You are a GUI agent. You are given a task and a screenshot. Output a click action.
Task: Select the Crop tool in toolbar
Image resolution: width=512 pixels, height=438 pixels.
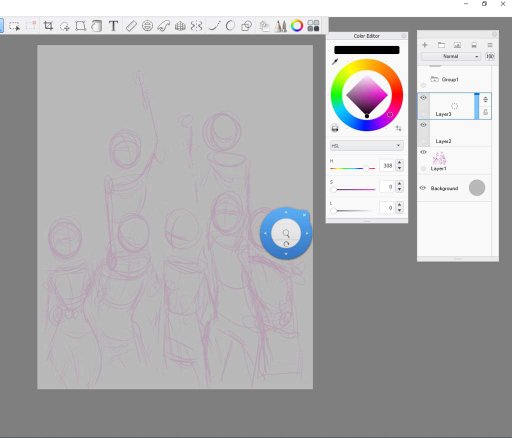point(48,26)
